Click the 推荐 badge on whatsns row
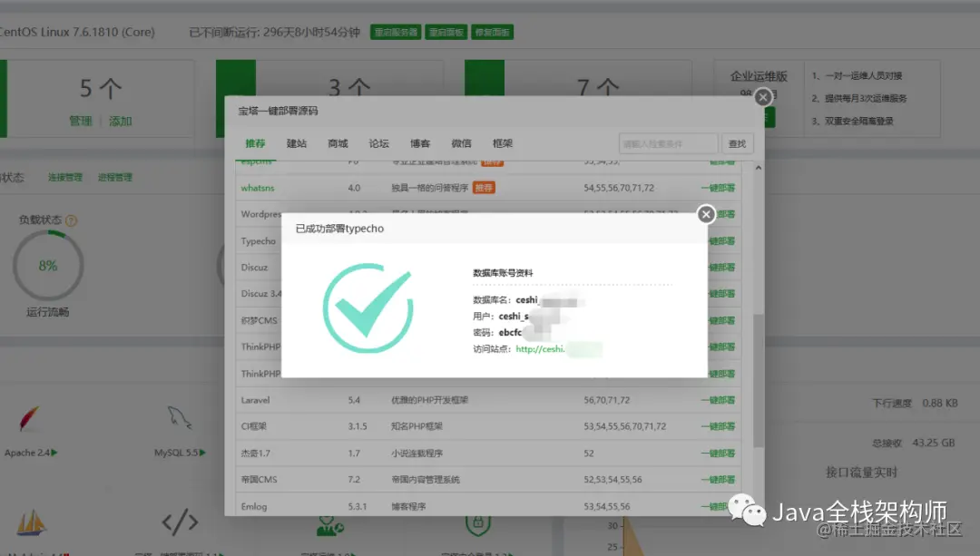 pyautogui.click(x=484, y=188)
